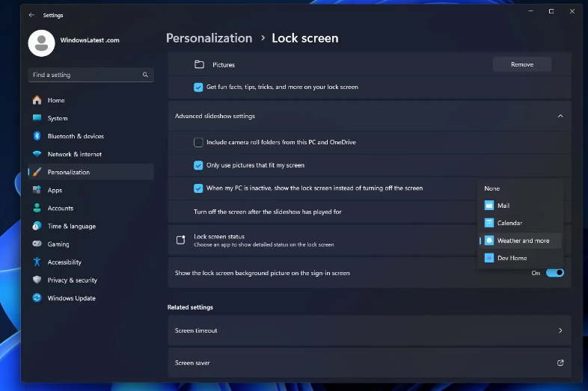
Task: Collapse the Advanced slideshow settings section
Action: [x=560, y=117]
